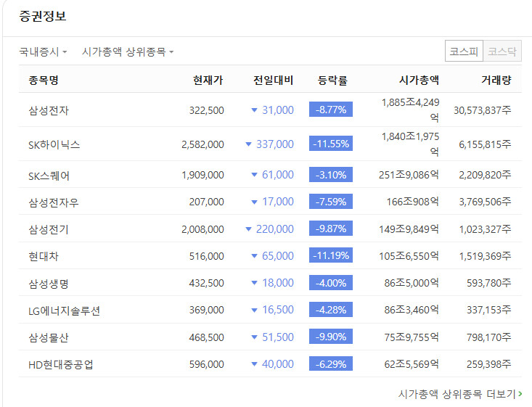Screen dimensions: 532x407
Task: Click the 시가총액 column header
Action: tap(419, 80)
